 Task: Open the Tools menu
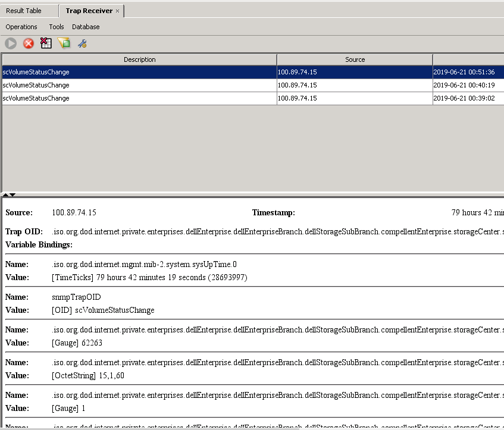tap(57, 27)
